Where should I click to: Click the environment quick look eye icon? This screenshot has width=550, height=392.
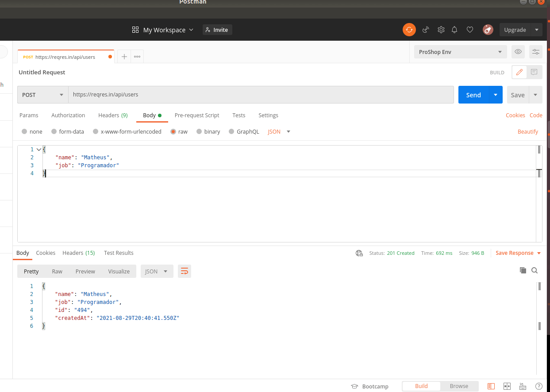coord(518,52)
